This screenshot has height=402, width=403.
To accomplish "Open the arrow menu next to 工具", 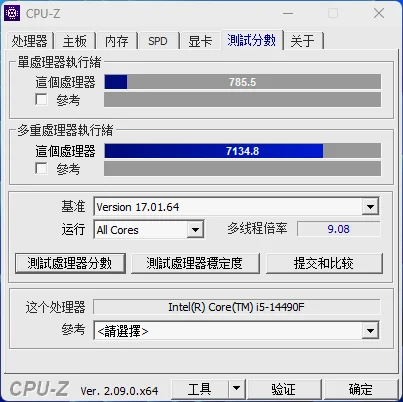I will pos(236,388).
